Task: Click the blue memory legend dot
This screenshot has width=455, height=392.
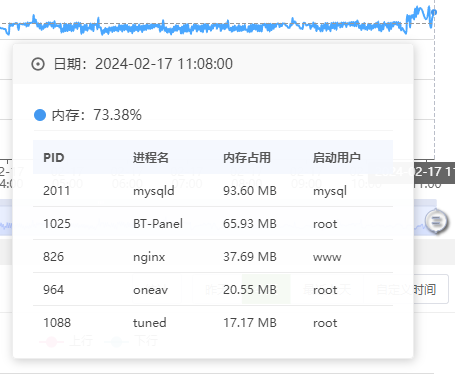Action: click(40, 115)
